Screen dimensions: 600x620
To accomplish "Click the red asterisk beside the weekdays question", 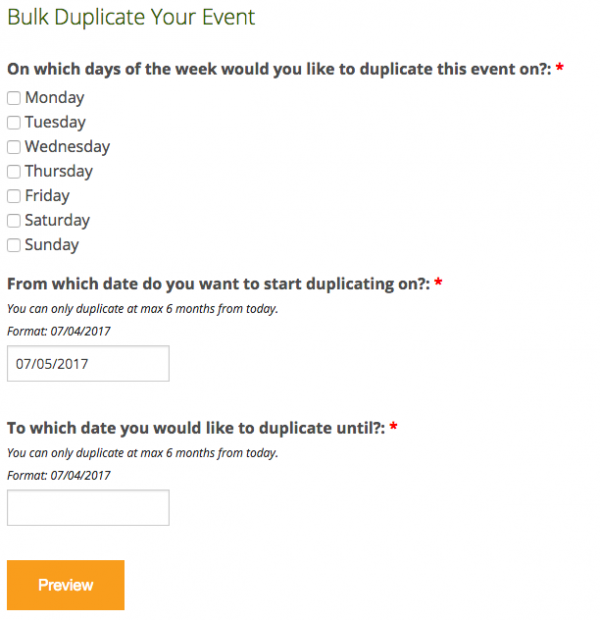I will [x=560, y=67].
